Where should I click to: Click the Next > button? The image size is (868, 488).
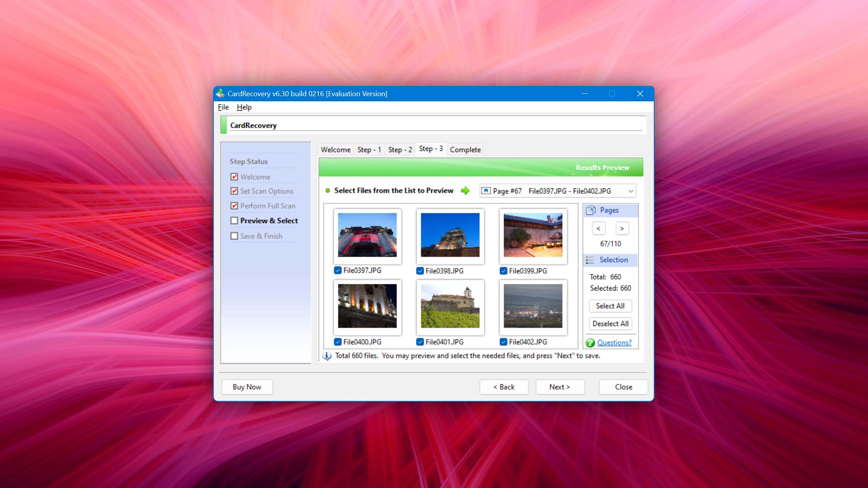pos(560,387)
